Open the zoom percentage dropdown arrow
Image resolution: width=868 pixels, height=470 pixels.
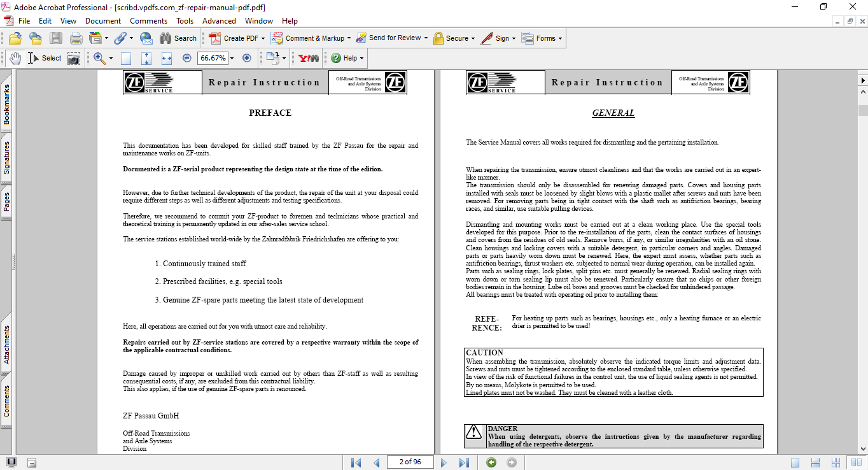pyautogui.click(x=232, y=58)
